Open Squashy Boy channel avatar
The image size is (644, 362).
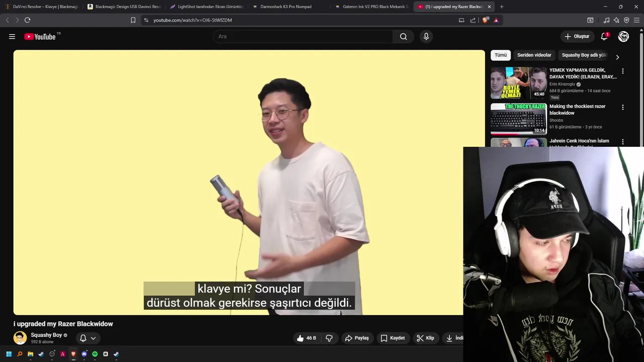tap(20, 338)
